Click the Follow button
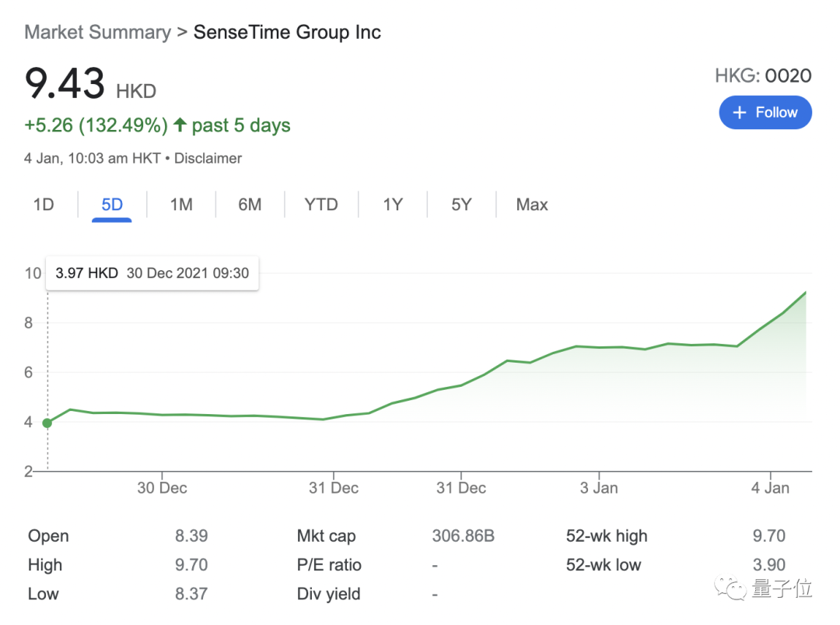 coord(765,112)
